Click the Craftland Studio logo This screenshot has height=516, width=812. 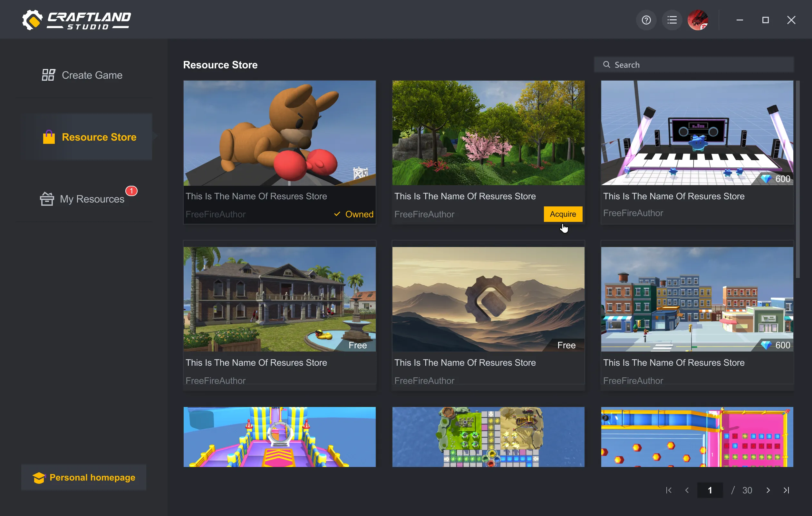[x=77, y=20]
